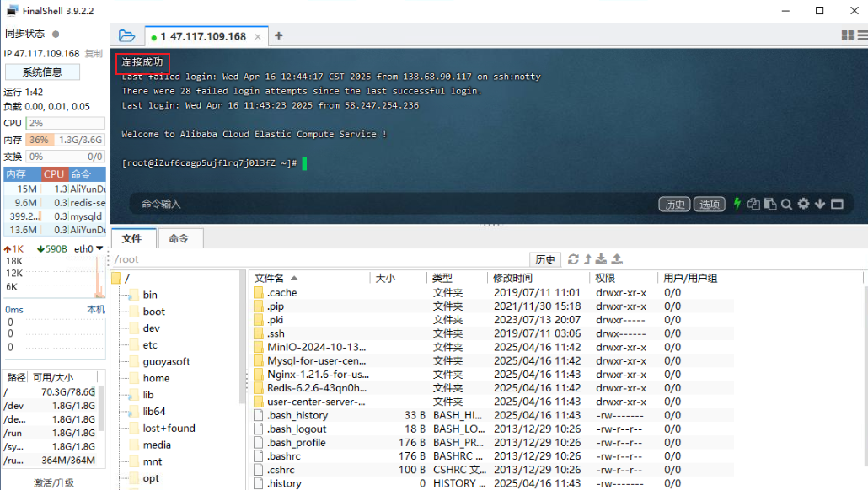
Task: Switch to grid layout view icon
Action: click(847, 35)
